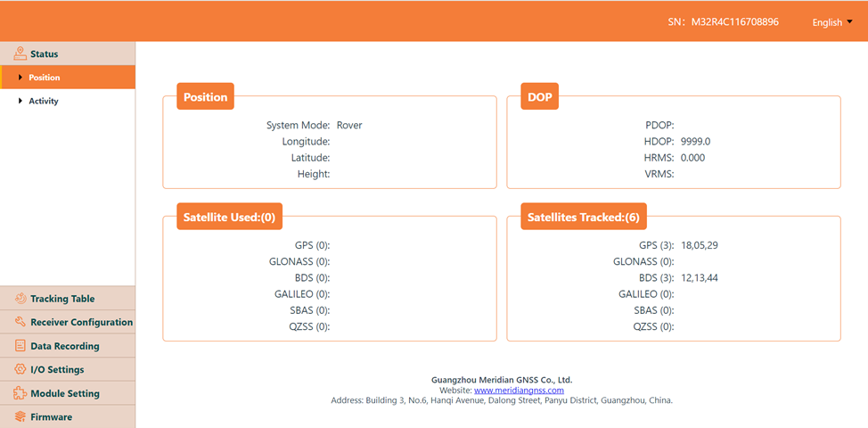Click the I/O Settings gear icon
Viewport: 868px width, 428px height.
(20, 369)
